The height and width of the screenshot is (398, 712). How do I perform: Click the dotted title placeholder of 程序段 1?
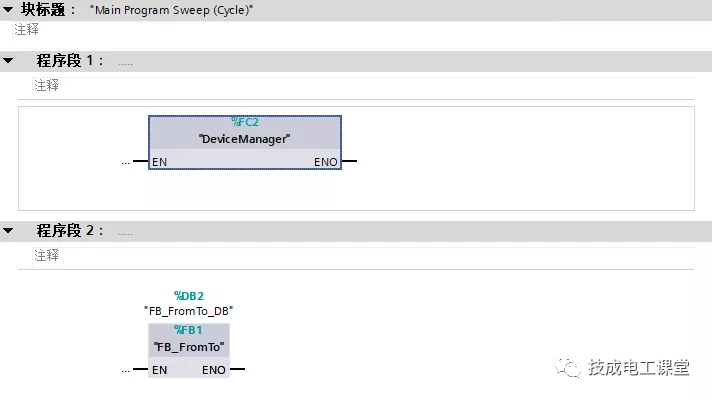126,64
